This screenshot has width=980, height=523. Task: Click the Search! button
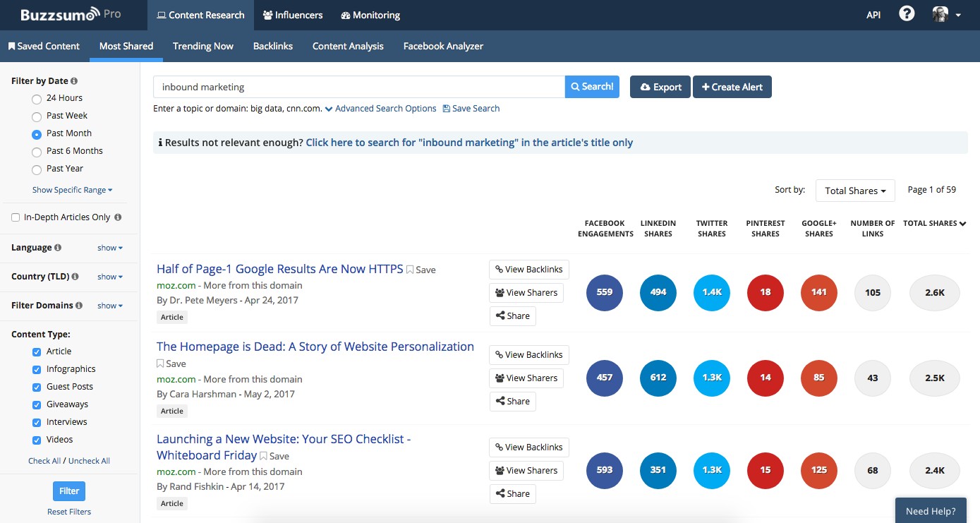(x=592, y=87)
